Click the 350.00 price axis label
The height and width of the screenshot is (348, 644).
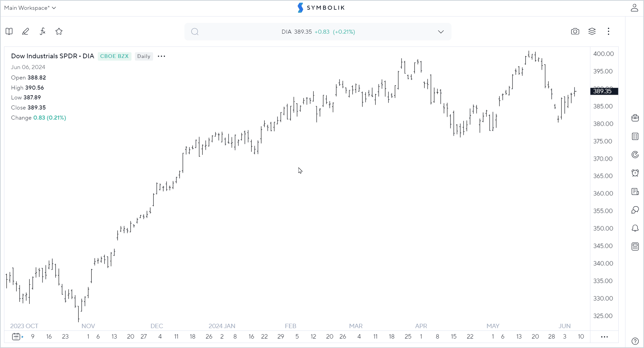tap(603, 228)
